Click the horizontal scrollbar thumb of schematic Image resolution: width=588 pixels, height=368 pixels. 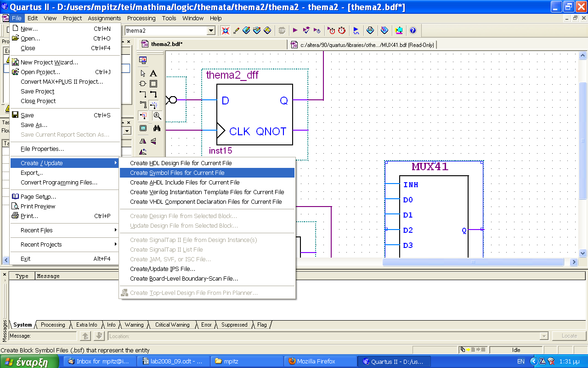pos(473,262)
